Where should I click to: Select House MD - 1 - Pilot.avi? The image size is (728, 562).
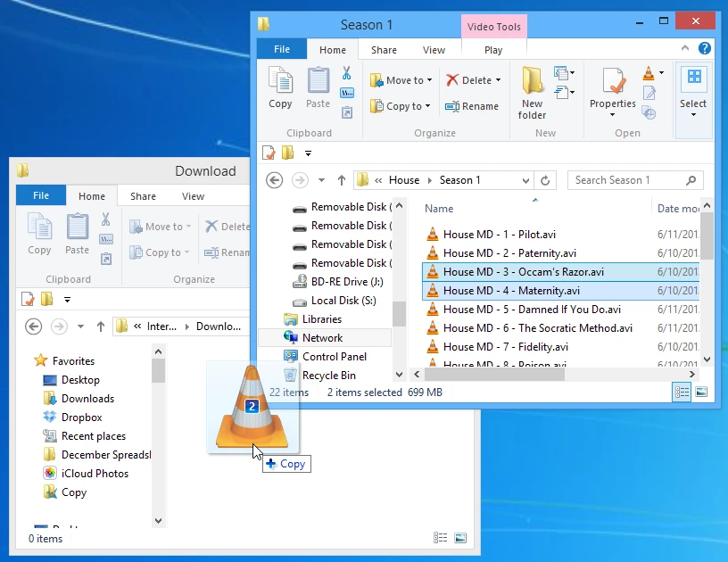coord(499,235)
